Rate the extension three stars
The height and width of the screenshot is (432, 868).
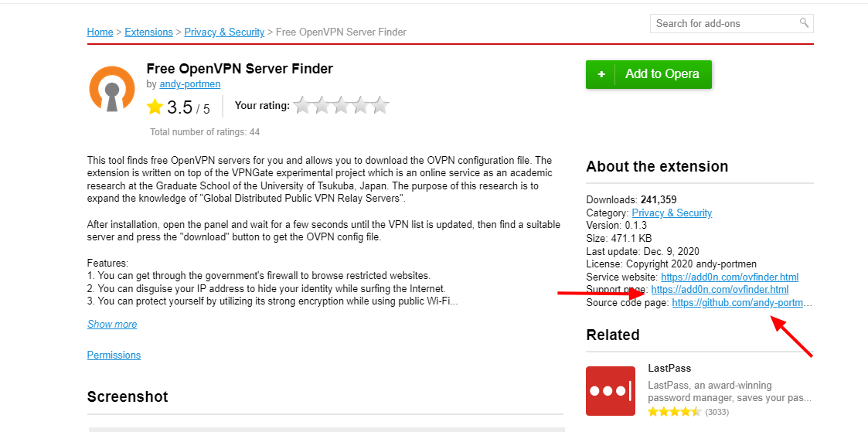click(x=341, y=105)
